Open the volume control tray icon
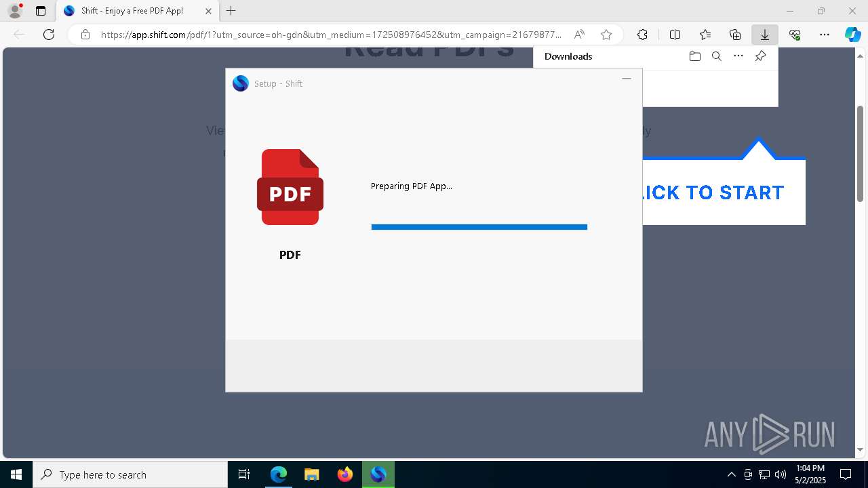Image resolution: width=868 pixels, height=488 pixels. (x=781, y=474)
